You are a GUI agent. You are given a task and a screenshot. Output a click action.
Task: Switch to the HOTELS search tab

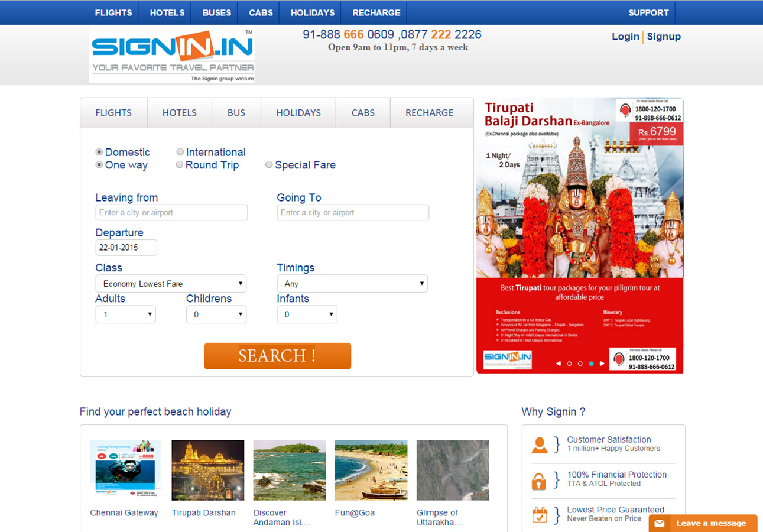[180, 113]
